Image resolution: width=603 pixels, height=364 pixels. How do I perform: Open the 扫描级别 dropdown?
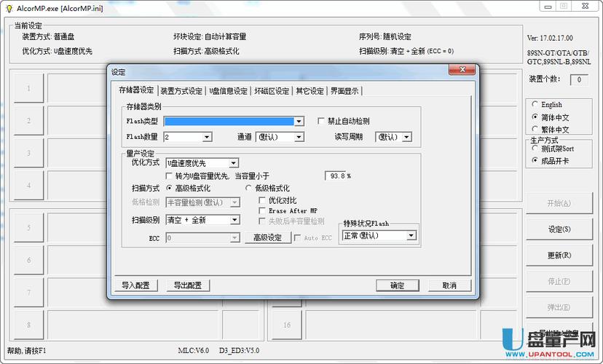point(234,220)
